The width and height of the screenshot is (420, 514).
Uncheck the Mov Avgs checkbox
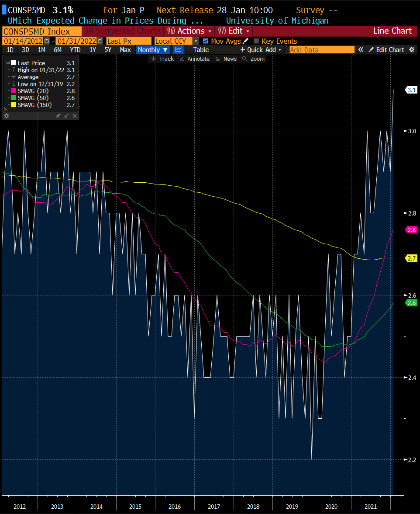(206, 41)
